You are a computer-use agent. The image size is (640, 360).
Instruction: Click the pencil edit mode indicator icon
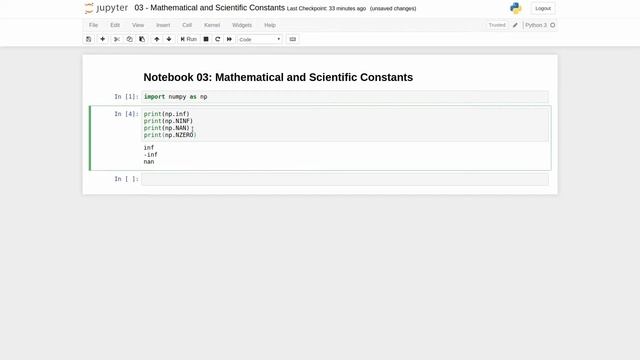[x=515, y=25]
